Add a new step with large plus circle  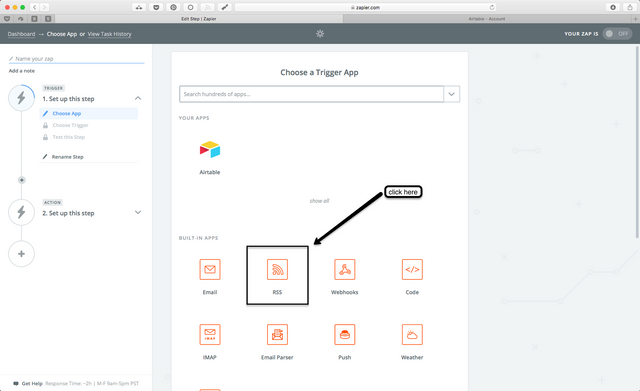point(21,254)
